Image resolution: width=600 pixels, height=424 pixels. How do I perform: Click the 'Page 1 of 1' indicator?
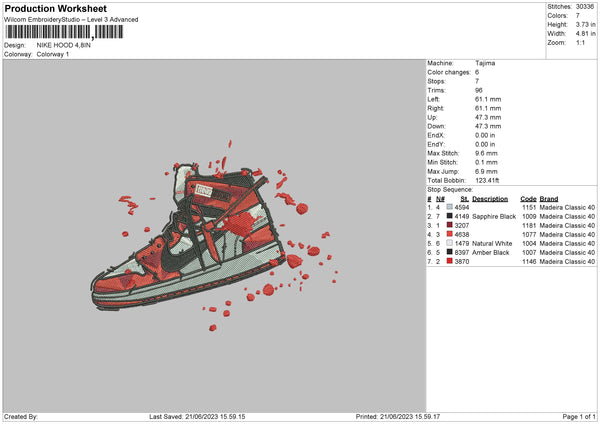coord(579,416)
